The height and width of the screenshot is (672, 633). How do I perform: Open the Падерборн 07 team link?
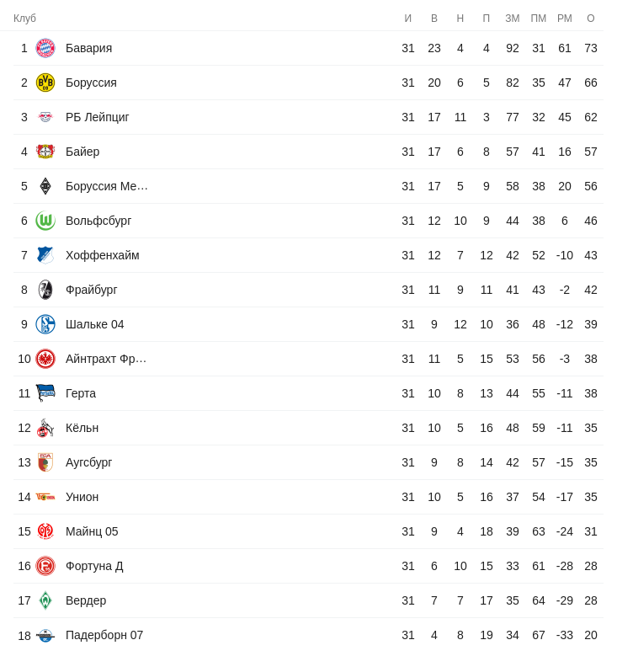tap(104, 635)
